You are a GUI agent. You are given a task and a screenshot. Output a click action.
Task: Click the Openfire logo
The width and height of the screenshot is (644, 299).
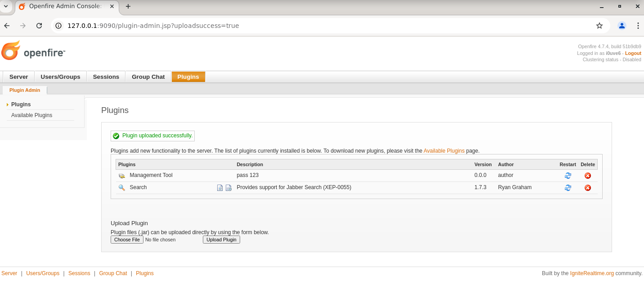(x=33, y=51)
